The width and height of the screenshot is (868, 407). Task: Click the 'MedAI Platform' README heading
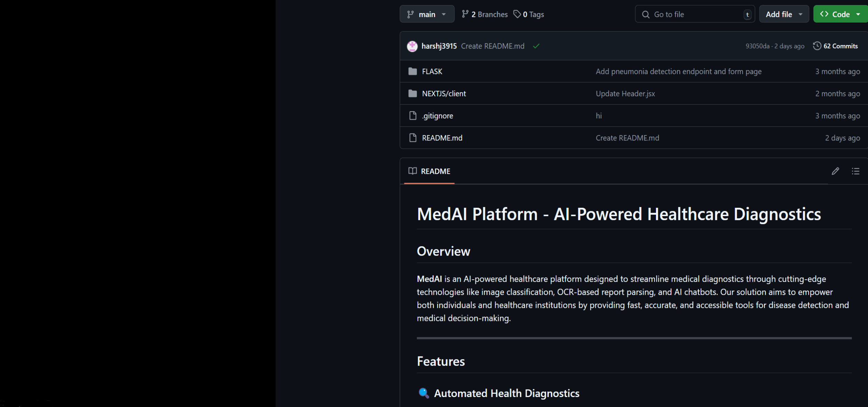pos(619,214)
